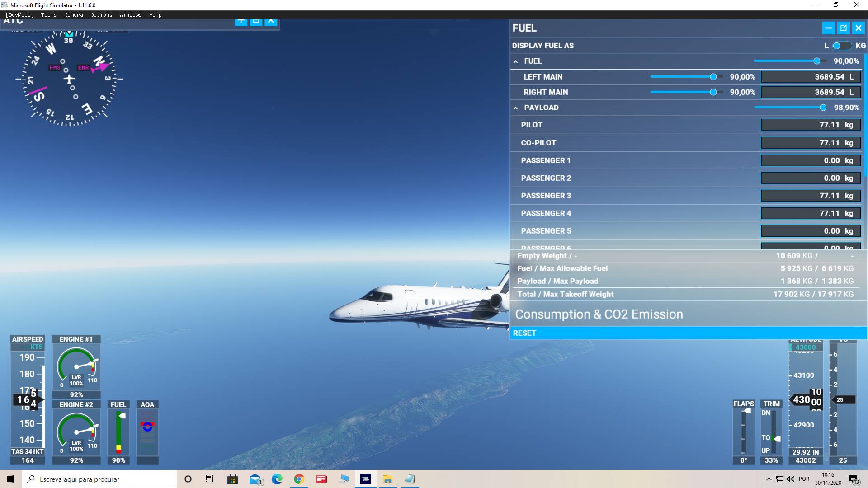Open the DevMode menu
868x488 pixels.
pyautogui.click(x=19, y=15)
